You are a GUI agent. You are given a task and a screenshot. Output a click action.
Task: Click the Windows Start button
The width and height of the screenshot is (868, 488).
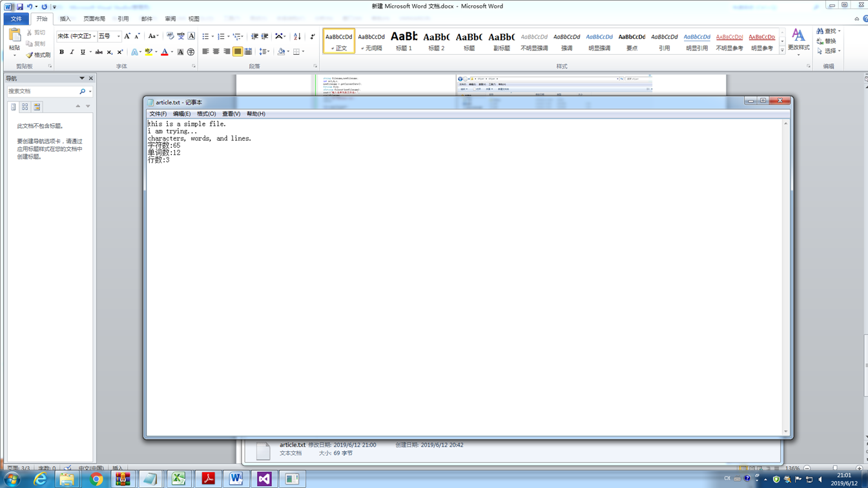coord(12,479)
